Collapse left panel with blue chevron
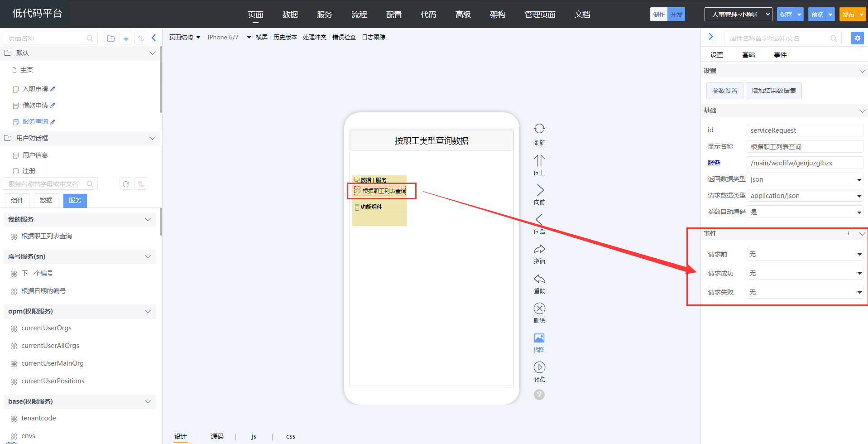The height and width of the screenshot is (444, 868). [154, 38]
